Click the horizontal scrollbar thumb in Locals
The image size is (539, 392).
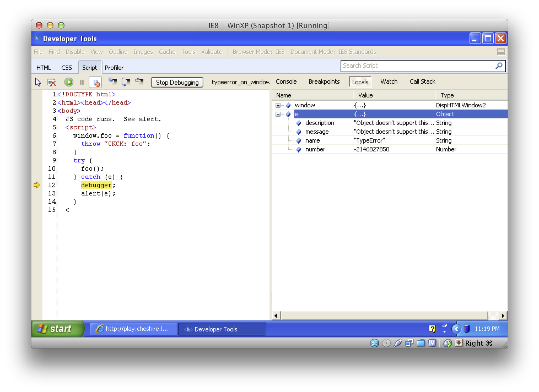point(384,316)
